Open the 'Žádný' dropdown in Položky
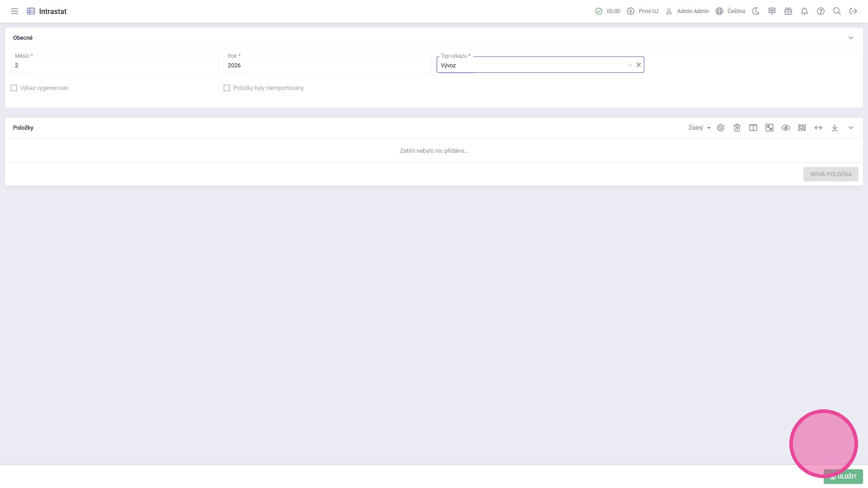Image resolution: width=868 pixels, height=488 pixels. tap(699, 128)
